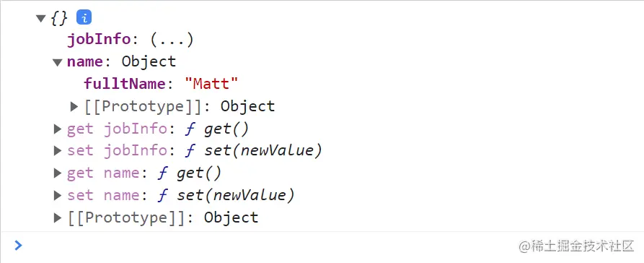Select the "Matt" string value

tap(211, 84)
